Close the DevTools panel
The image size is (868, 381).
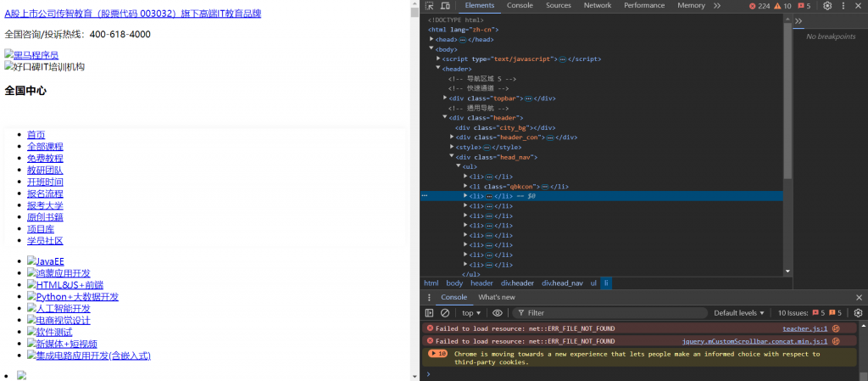coord(859,6)
